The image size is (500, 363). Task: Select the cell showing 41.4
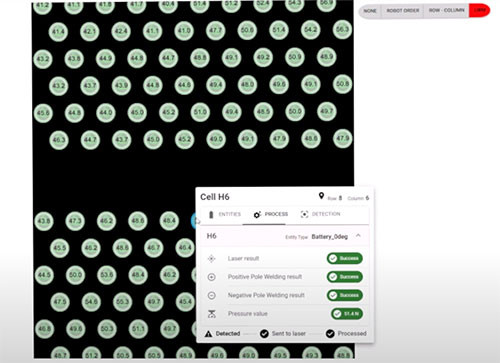coord(58,32)
